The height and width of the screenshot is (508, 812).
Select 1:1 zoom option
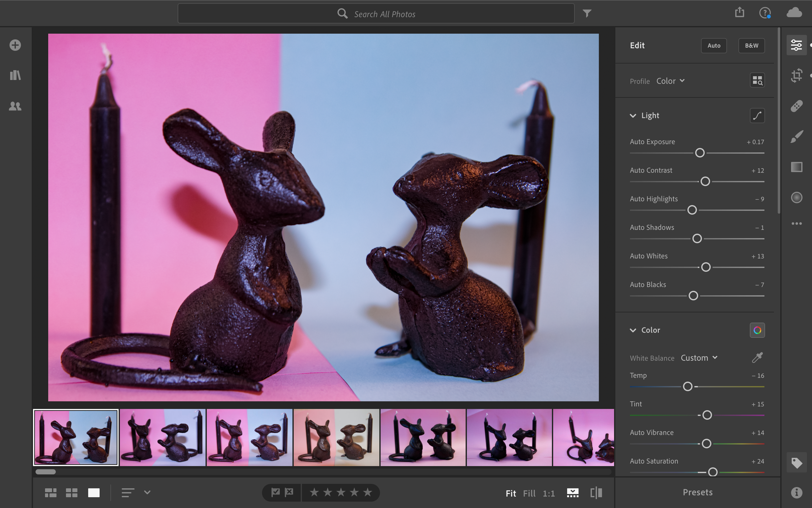click(549, 493)
